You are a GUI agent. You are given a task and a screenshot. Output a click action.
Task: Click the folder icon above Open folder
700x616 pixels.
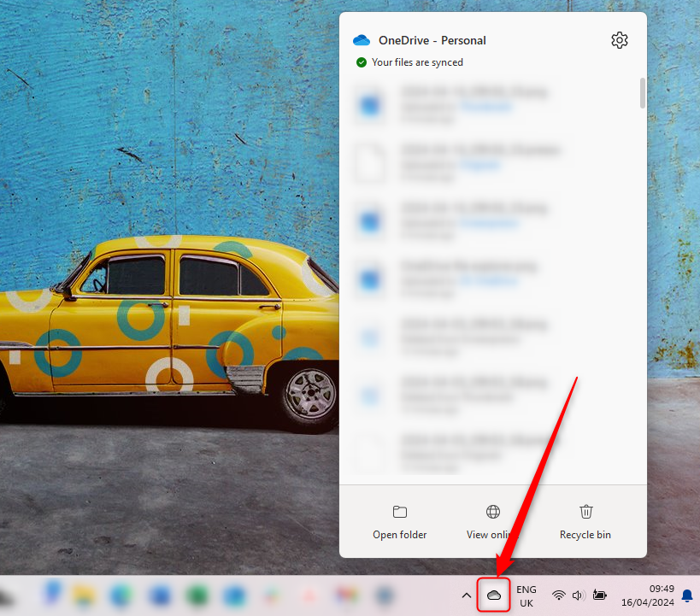399,511
